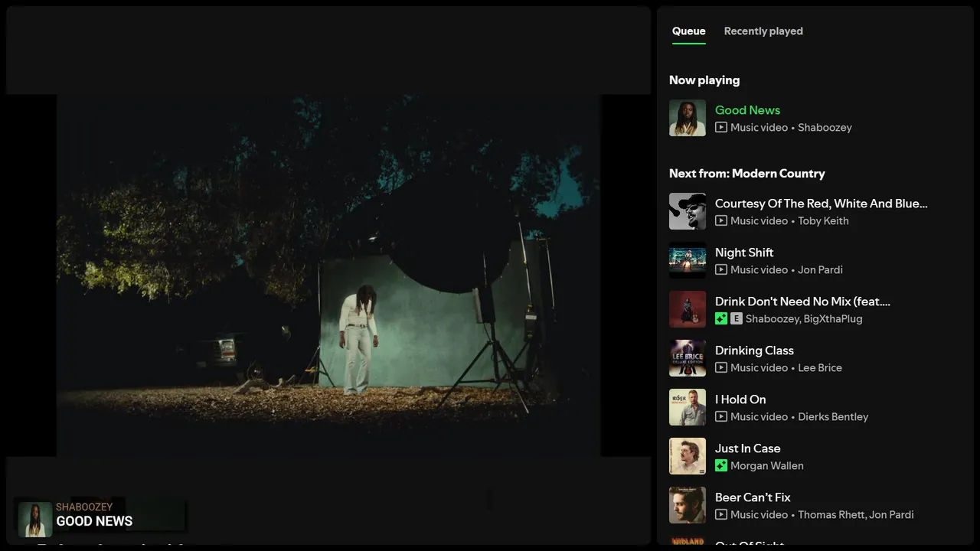
Task: Open the Recently played tab
Action: pyautogui.click(x=763, y=31)
